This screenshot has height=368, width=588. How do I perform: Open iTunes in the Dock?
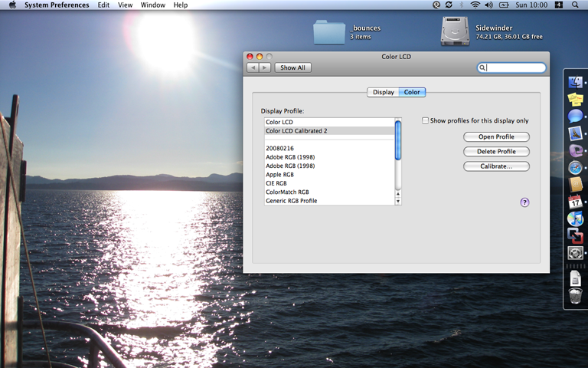[576, 219]
